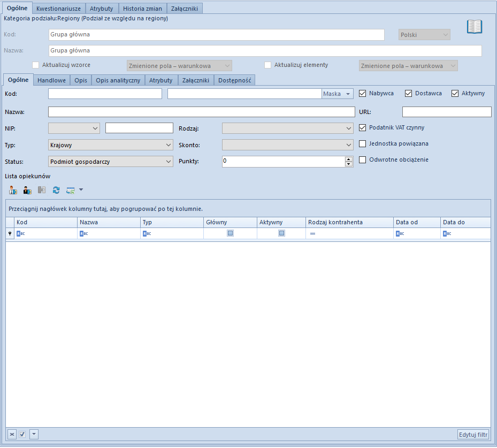Open the Historia zmian tab
Viewport: 497px width, 448px height.
pyautogui.click(x=142, y=9)
